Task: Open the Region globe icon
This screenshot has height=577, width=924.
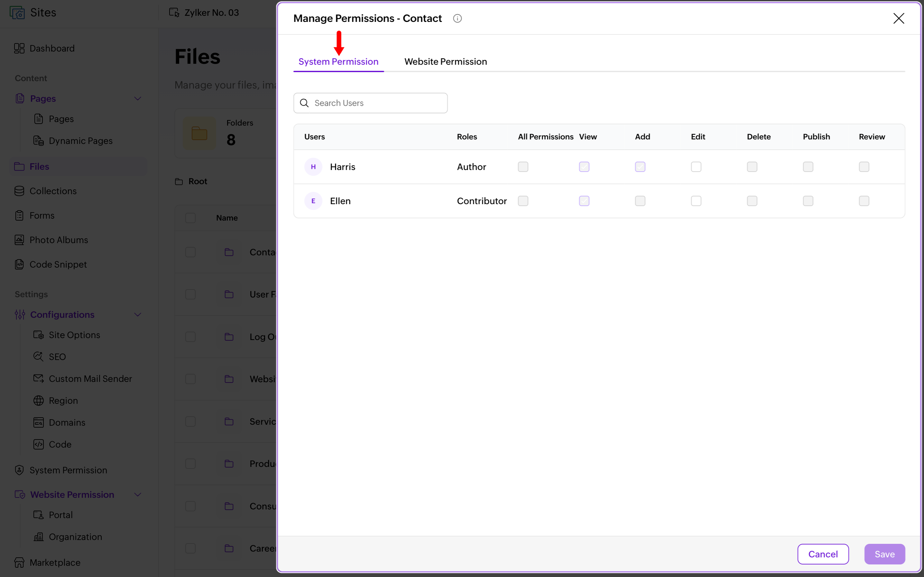Action: (x=39, y=401)
